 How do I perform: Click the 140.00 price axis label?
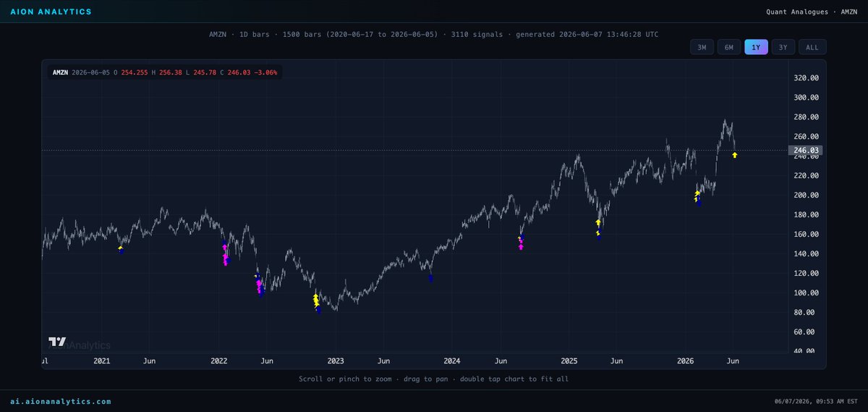[805, 253]
